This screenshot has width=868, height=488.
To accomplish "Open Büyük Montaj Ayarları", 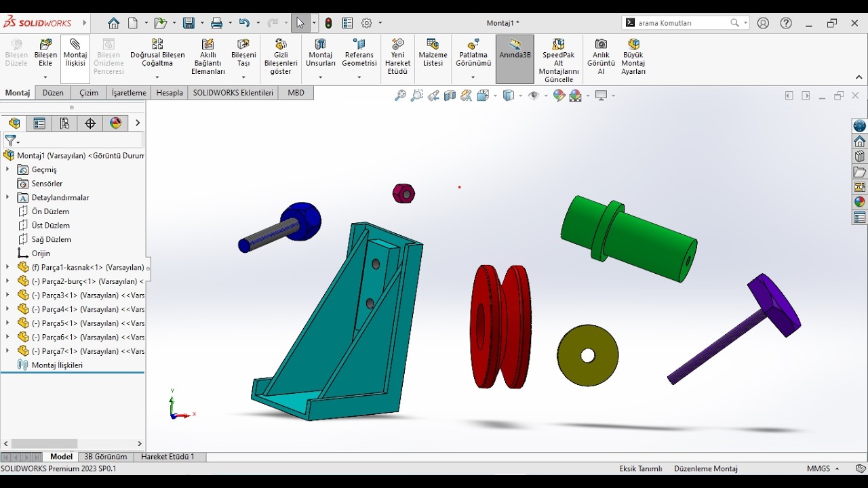I will coord(633,57).
